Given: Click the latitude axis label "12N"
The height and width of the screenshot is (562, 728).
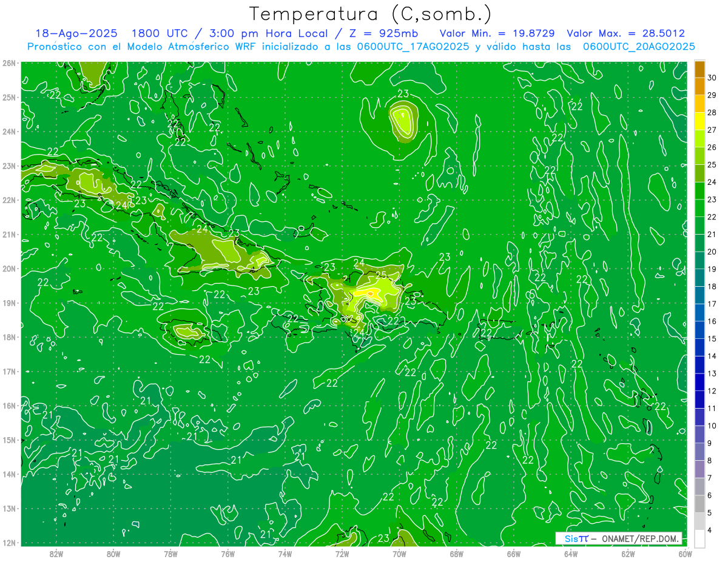Looking at the screenshot, I should click(9, 543).
